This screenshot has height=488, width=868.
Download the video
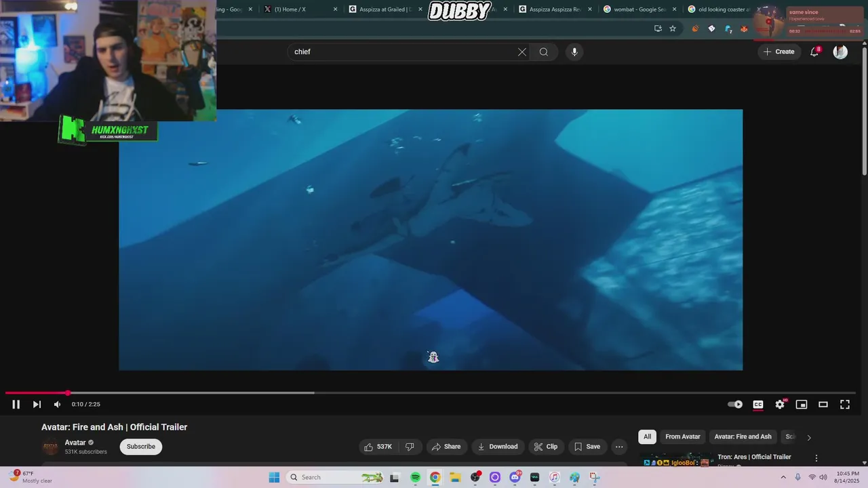click(x=498, y=447)
